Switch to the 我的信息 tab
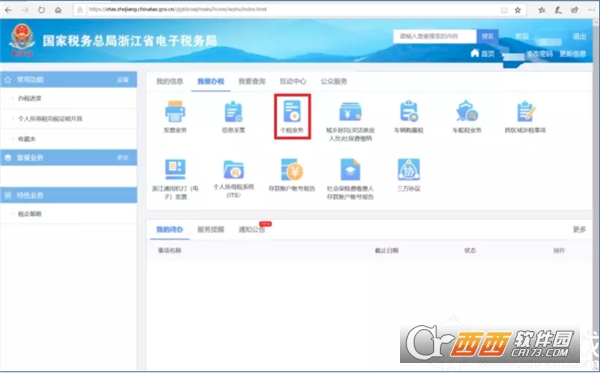Image resolution: width=600 pixels, height=373 pixels. pos(170,81)
